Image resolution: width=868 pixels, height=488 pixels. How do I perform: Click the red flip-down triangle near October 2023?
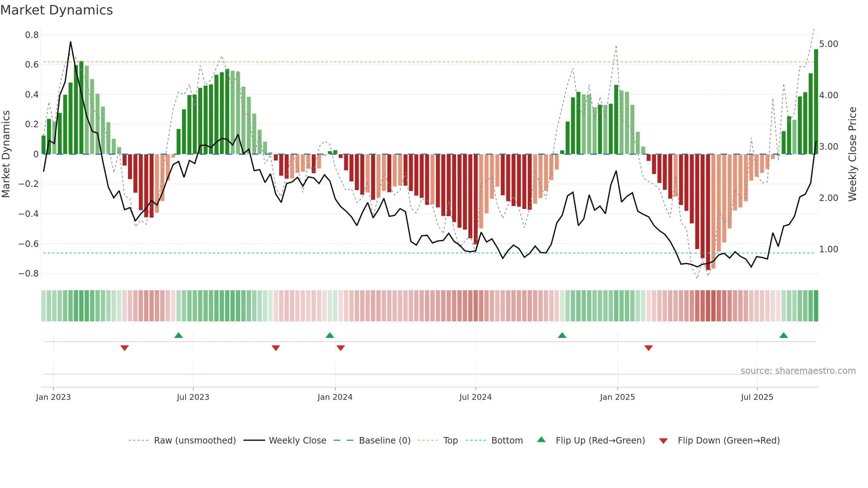click(276, 348)
